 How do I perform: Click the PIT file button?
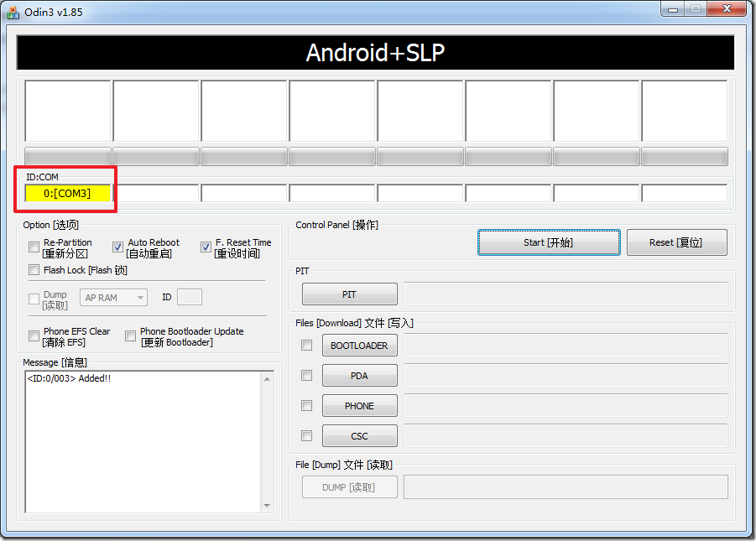click(350, 294)
